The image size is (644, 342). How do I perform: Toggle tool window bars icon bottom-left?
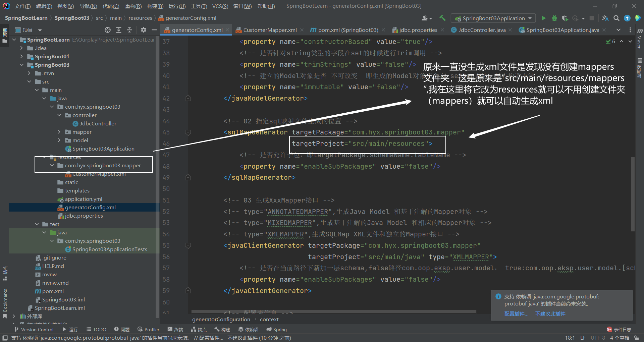tap(5, 338)
